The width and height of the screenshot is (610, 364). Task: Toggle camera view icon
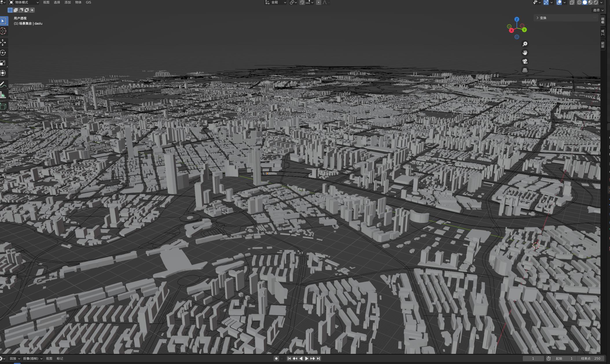525,61
